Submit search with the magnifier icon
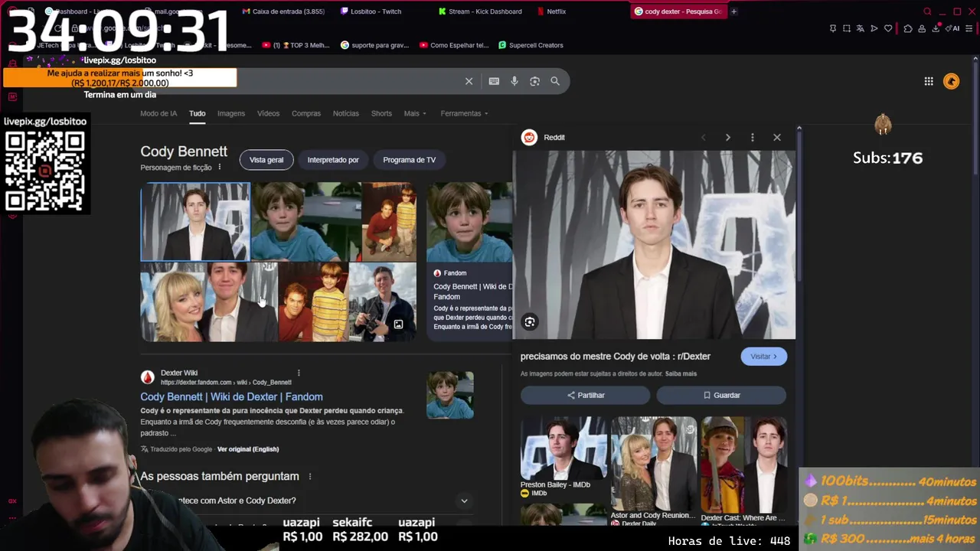 coord(555,81)
